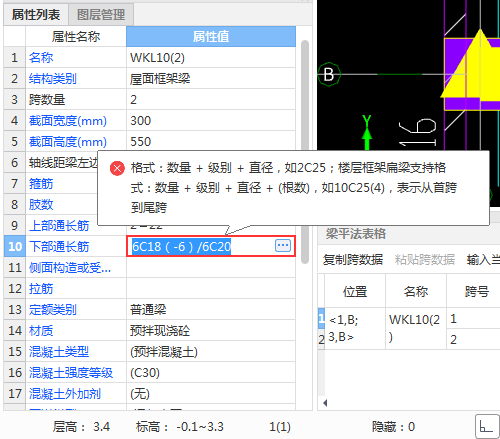This screenshot has width=500, height=439.
Task: Click the 跨数量 property name
Action: point(47,100)
